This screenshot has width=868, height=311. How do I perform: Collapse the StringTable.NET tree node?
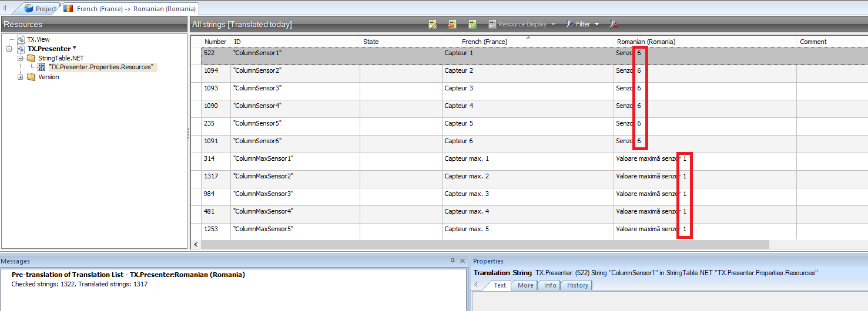(x=21, y=58)
